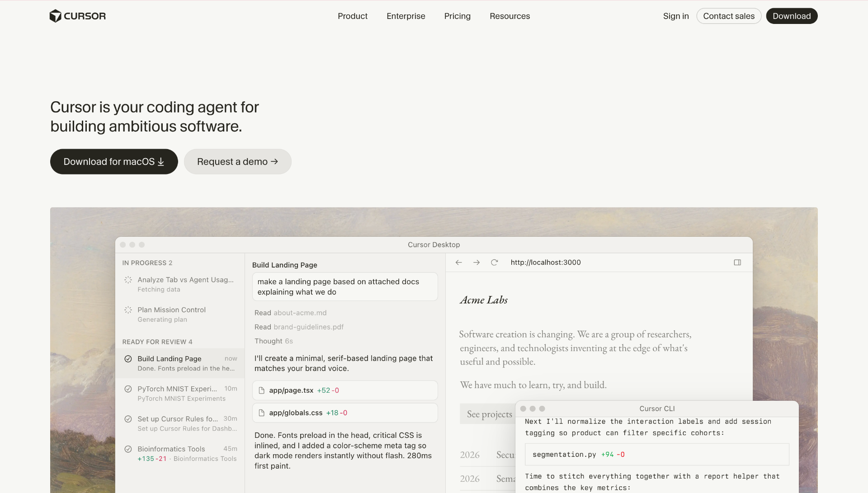The height and width of the screenshot is (493, 868).
Task: Open the Enterprise menu item
Action: tap(406, 16)
